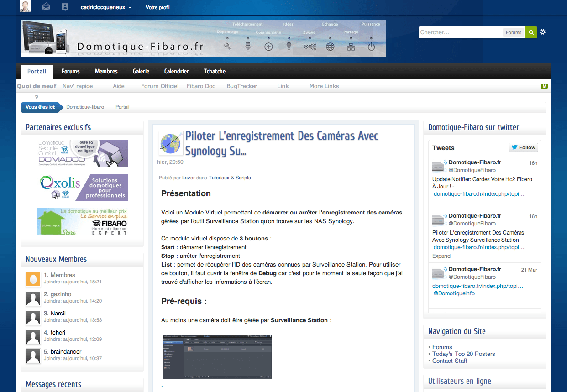567x392 pixels.
Task: Click Portail breadcrumb item
Action: [122, 107]
